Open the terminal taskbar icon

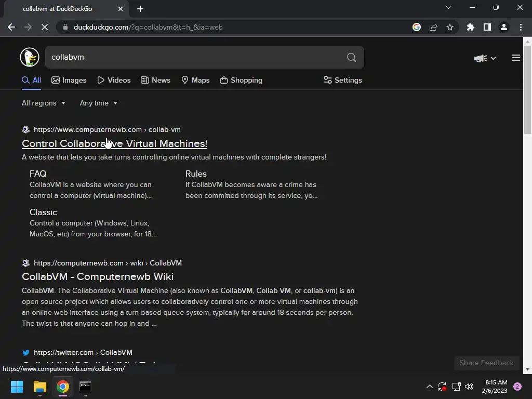(85, 387)
